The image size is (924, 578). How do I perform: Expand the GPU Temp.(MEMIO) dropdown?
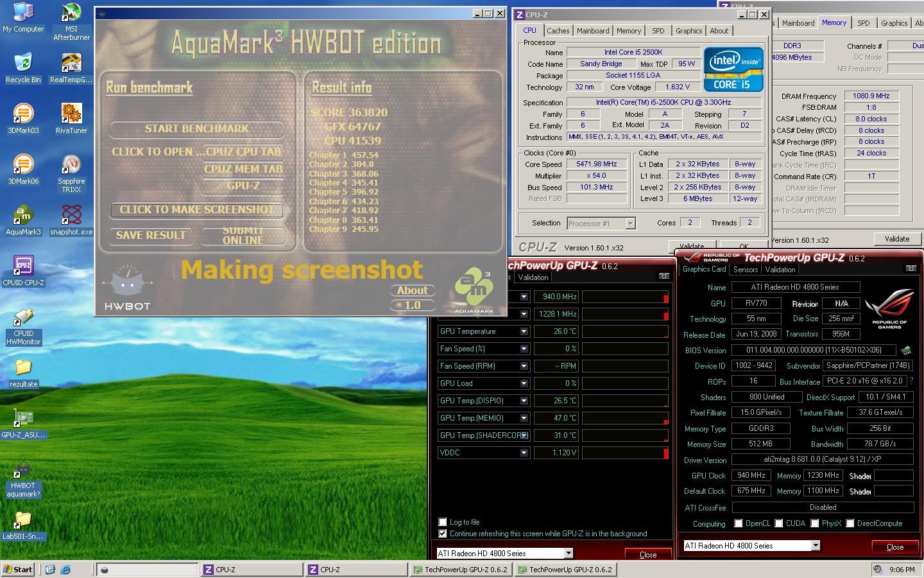tap(524, 418)
